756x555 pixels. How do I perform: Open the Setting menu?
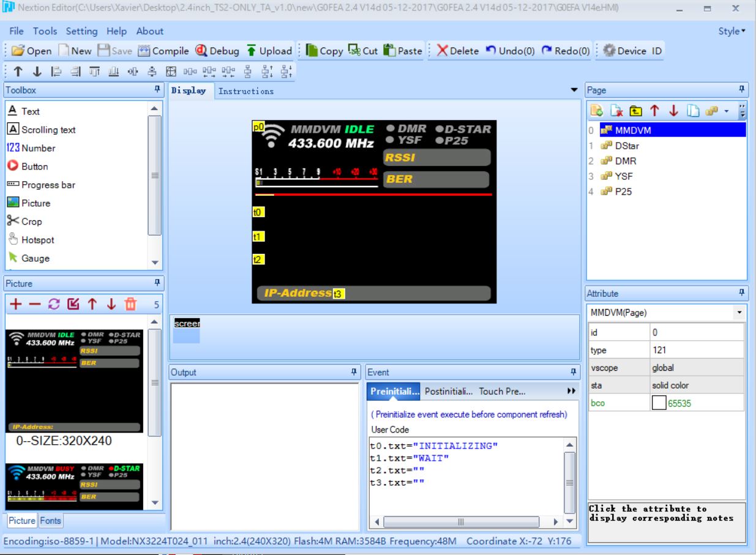tap(81, 31)
